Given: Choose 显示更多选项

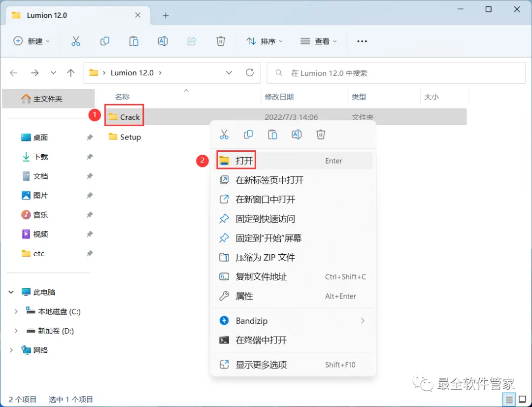Looking at the screenshot, I should coord(293,365).
